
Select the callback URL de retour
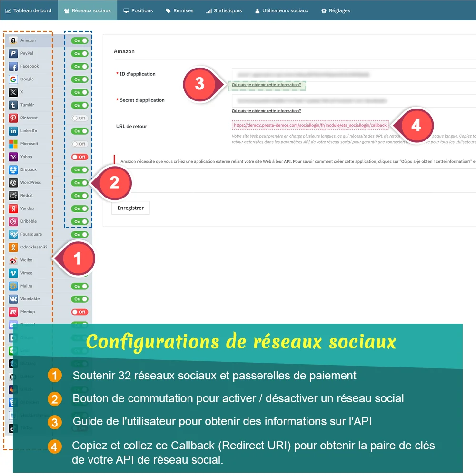[x=310, y=125]
